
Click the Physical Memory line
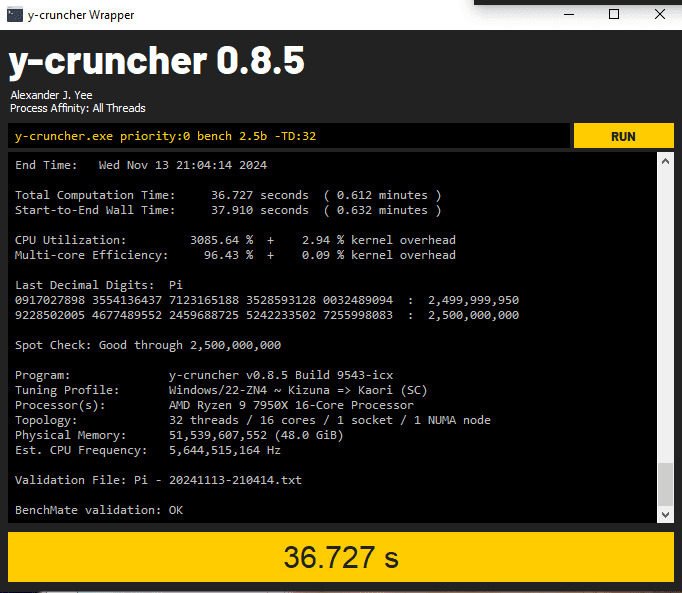click(179, 435)
